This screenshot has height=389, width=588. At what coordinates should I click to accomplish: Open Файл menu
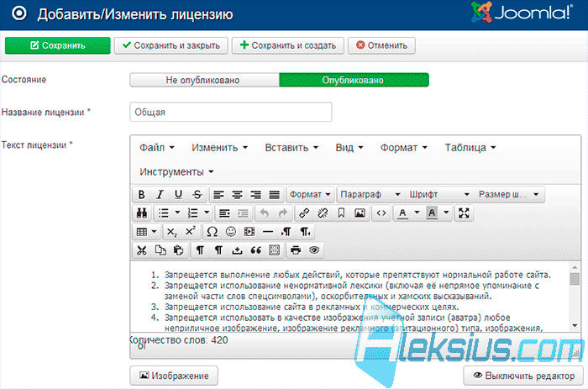pyautogui.click(x=157, y=147)
